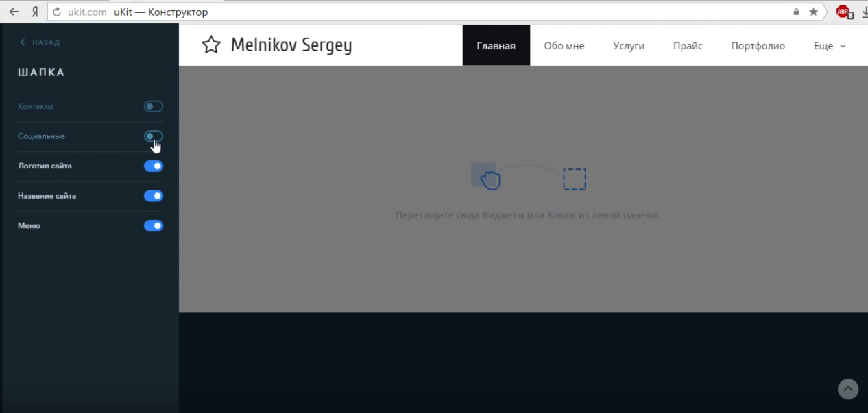Disable the Логотип сайта toggle
Viewport: 868px width, 413px height.
153,166
